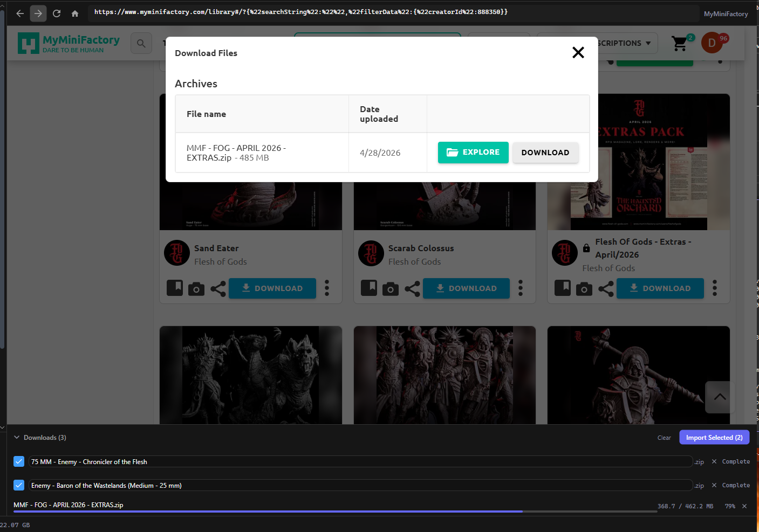This screenshot has width=759, height=532.
Task: Click Flesh of Gods avatar on Extras card
Action: point(565,253)
